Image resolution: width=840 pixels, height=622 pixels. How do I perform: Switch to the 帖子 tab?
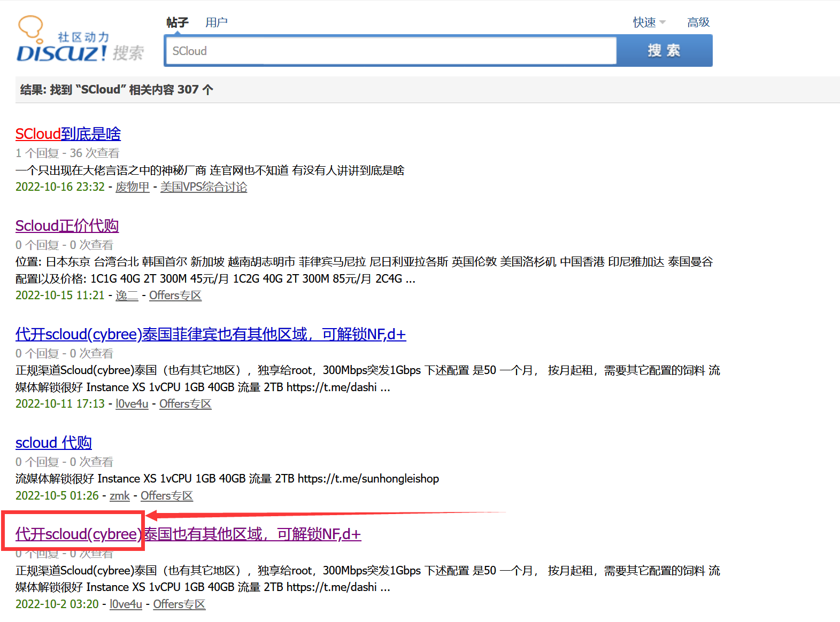pyautogui.click(x=177, y=22)
